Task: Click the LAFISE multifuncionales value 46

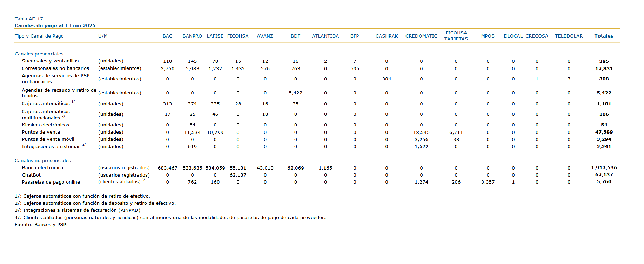Action: 215,114
